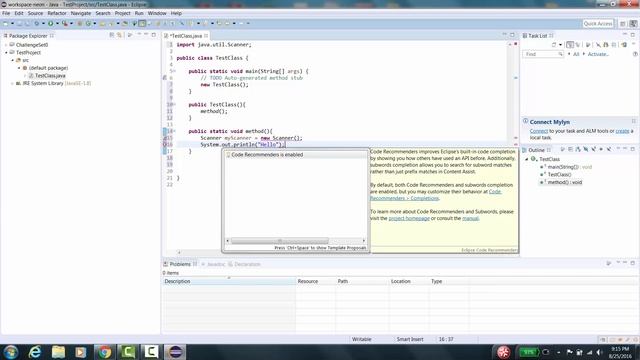Click the Windows Start button
640x360 pixels.
(x=11, y=352)
